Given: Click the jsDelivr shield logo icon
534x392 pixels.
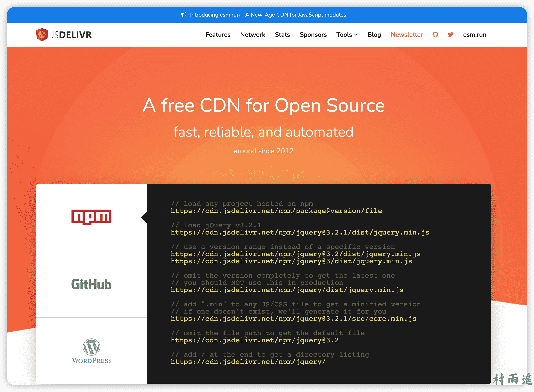Looking at the screenshot, I should (42, 35).
